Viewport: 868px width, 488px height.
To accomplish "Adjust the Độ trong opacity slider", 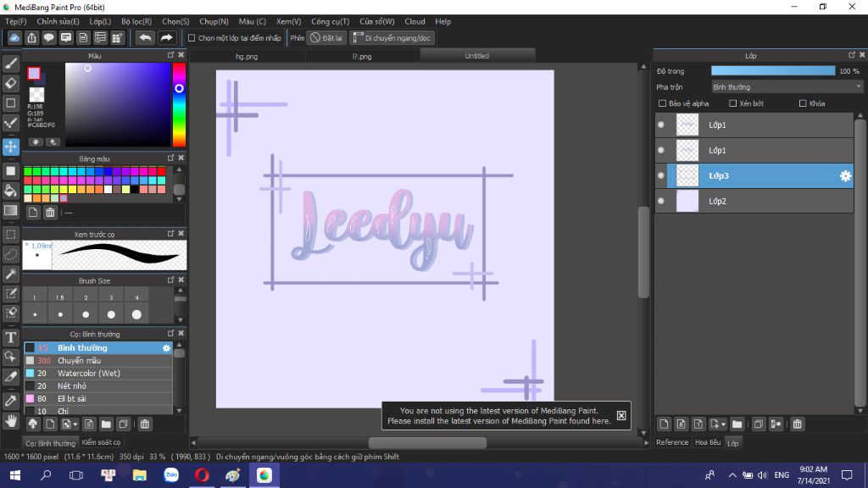I will (x=773, y=71).
